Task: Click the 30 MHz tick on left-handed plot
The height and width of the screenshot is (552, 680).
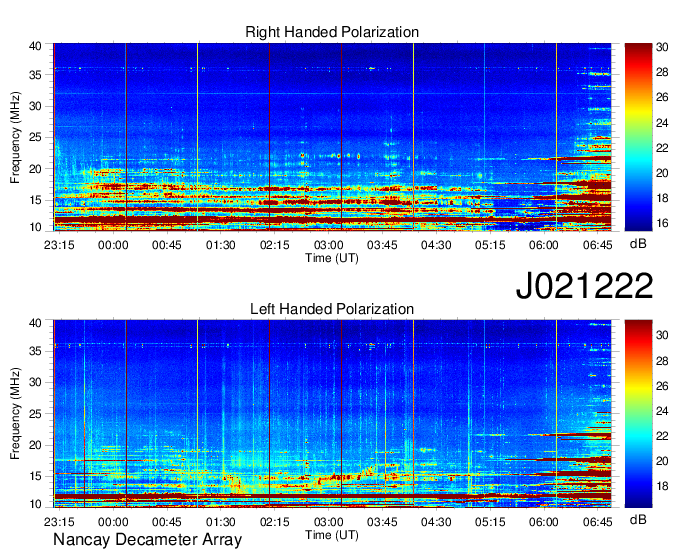Action: pos(35,382)
